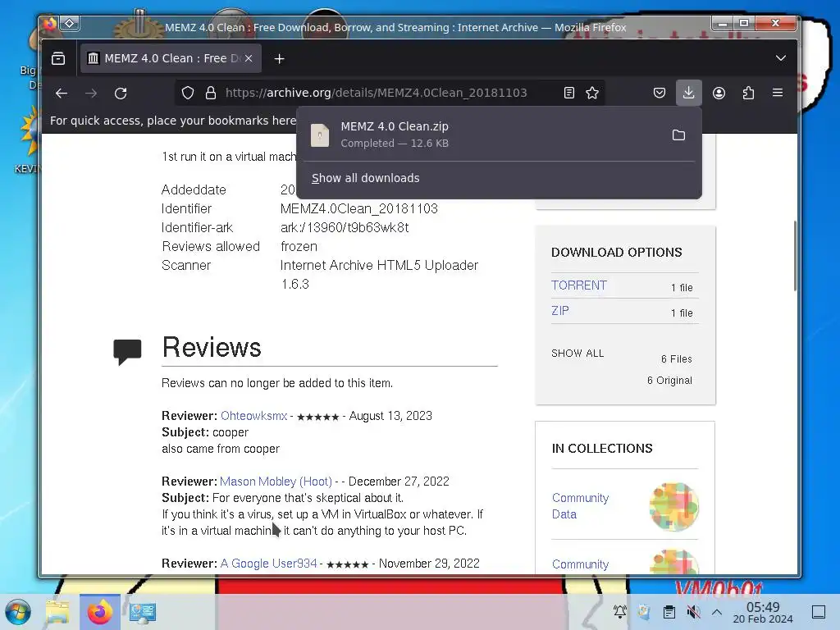Open the Extensions puzzle icon
The height and width of the screenshot is (630, 840).
coord(748,93)
